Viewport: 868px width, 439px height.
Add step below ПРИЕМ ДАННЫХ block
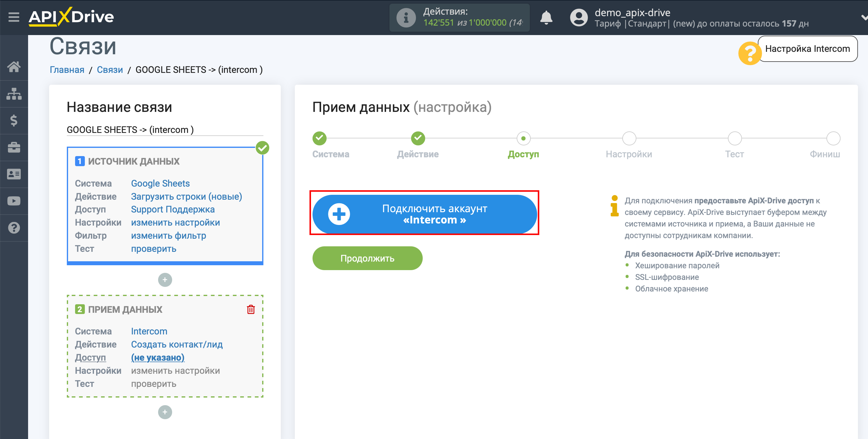pos(165,412)
